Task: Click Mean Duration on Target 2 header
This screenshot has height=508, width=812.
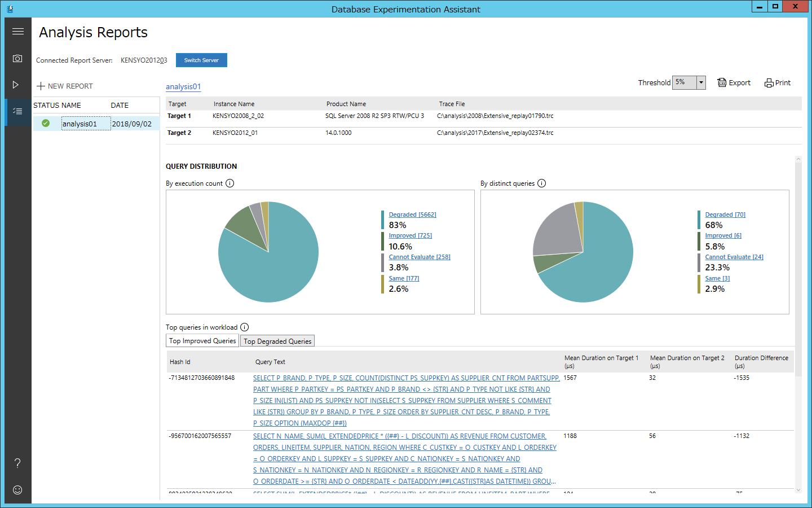Action: (687, 362)
